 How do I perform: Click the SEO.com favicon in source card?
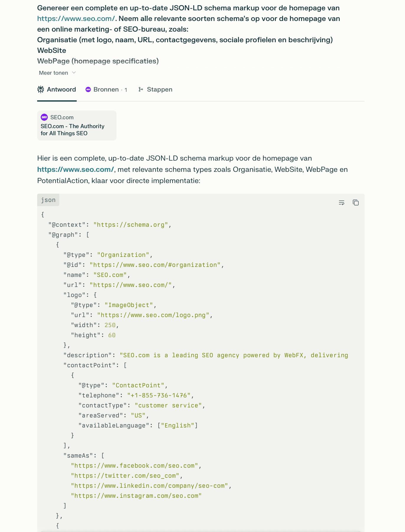(44, 117)
